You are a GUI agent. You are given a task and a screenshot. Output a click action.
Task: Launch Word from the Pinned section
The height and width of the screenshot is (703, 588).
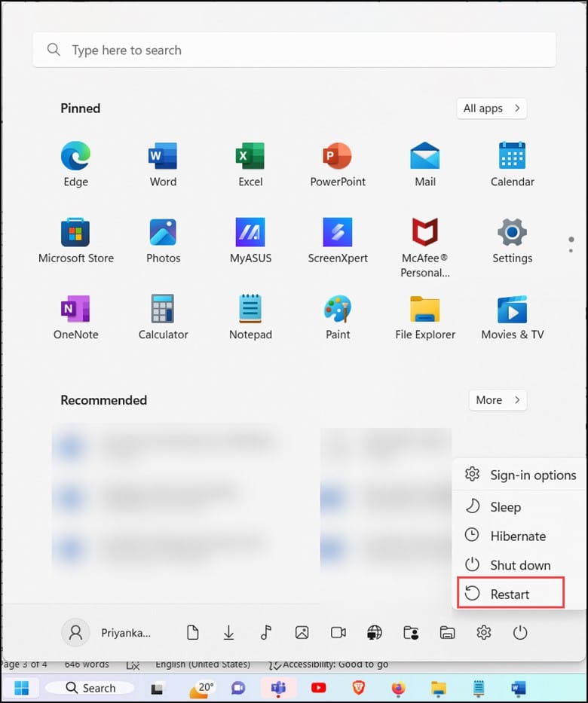point(163,164)
